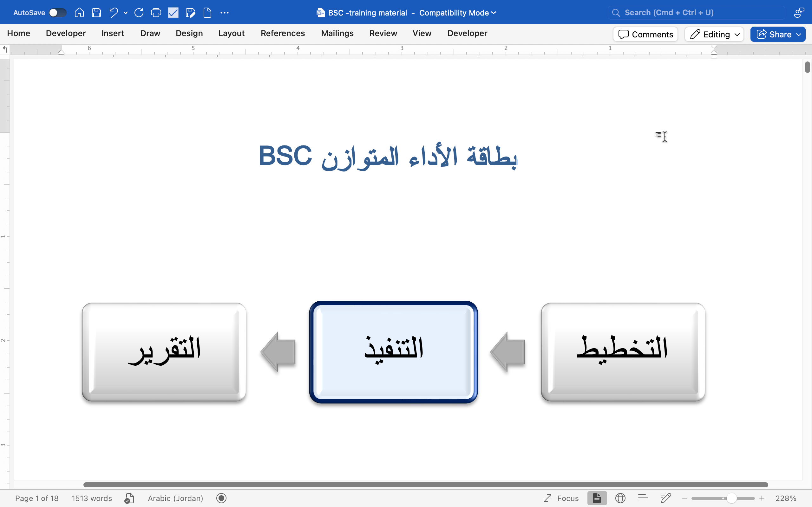The image size is (812, 507).
Task: Toggle the AutoSave switch
Action: (x=57, y=13)
